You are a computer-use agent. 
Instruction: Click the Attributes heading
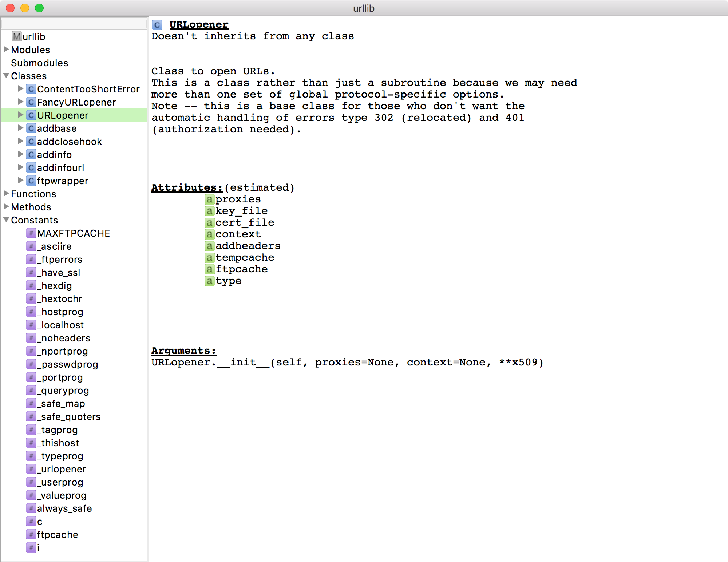pos(186,187)
